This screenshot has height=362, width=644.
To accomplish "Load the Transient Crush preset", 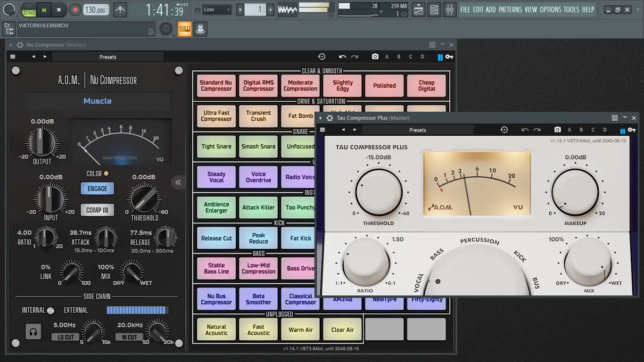I will tap(258, 116).
